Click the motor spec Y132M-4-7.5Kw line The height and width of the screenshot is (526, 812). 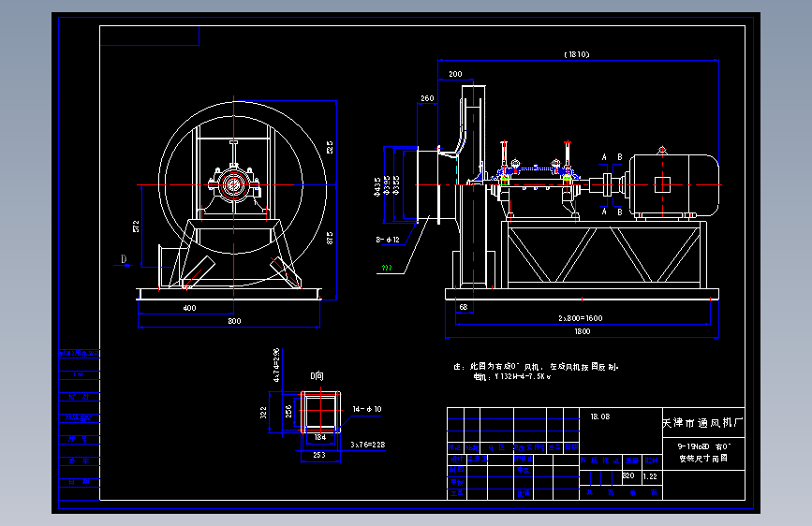(x=512, y=377)
